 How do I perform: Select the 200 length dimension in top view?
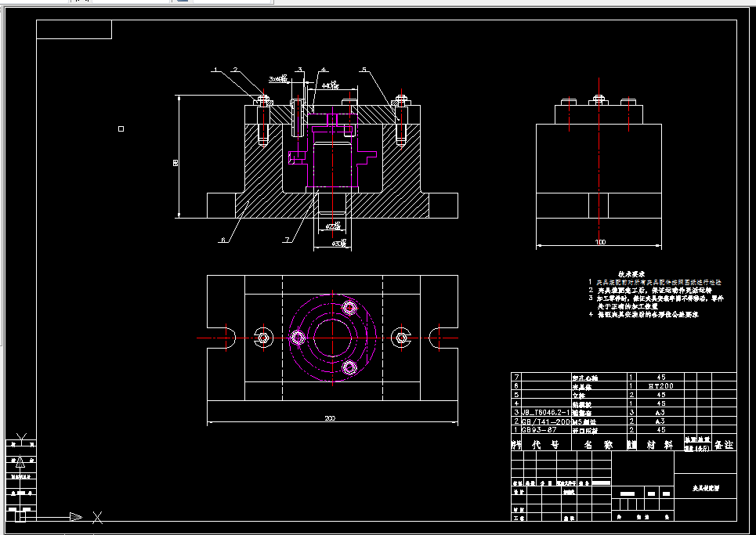click(330, 418)
